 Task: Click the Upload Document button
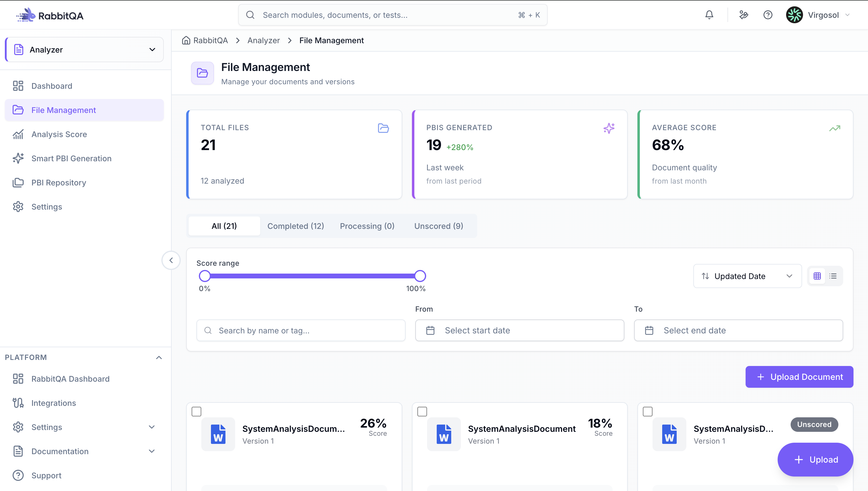pos(799,377)
